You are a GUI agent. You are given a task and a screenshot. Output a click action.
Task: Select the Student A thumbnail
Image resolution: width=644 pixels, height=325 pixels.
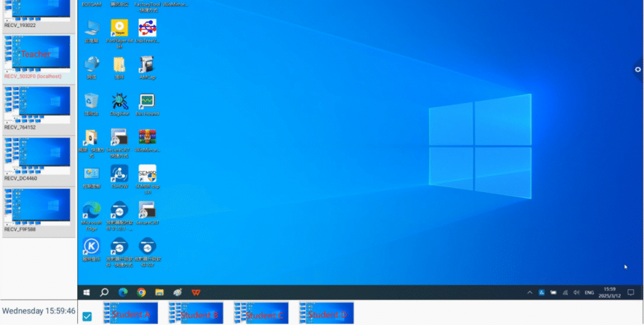130,314
